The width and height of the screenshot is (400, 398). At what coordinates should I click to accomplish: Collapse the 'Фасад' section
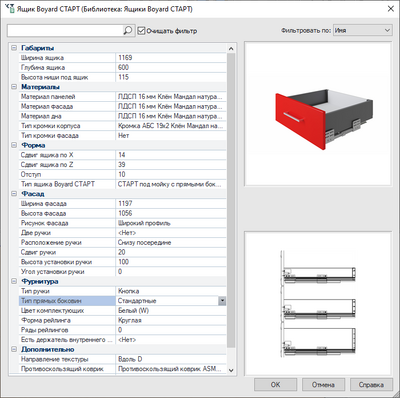[14, 194]
